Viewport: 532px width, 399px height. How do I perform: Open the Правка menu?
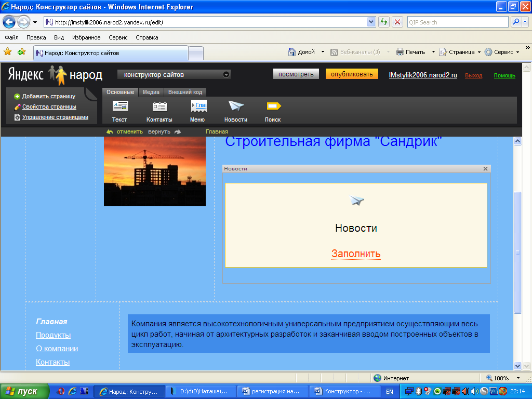tap(36, 37)
